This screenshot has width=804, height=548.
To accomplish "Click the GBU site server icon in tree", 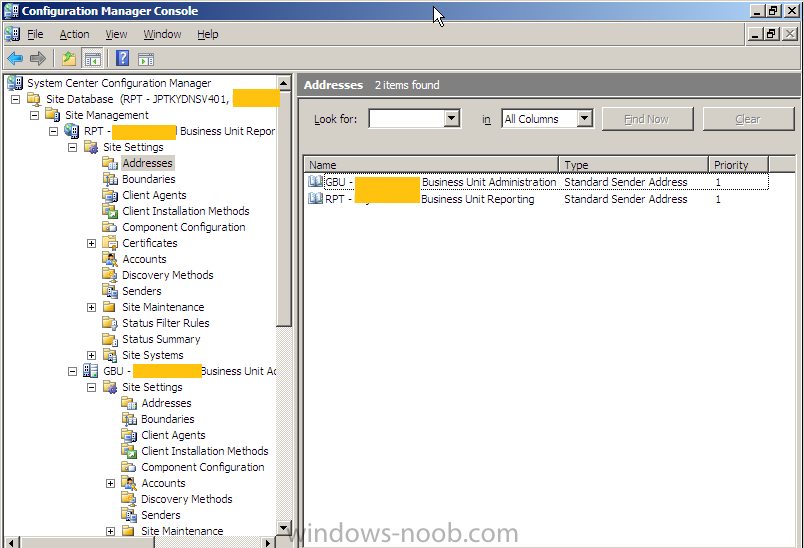I will coord(91,371).
